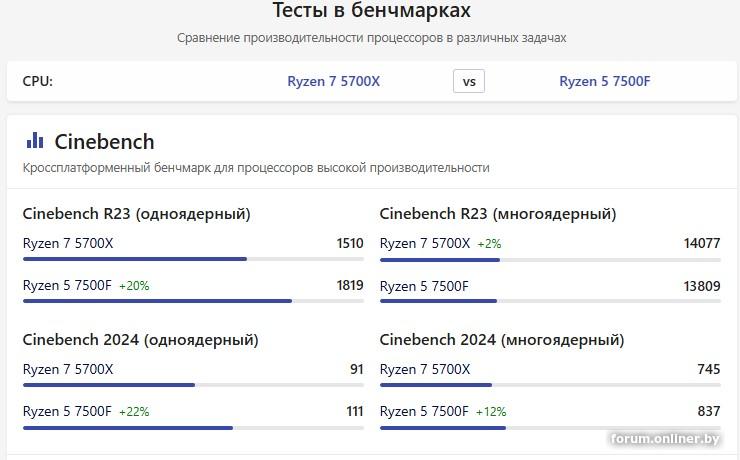Click the Cinebench R23 (одноядерный) title
Screen dimensions: 740x460
[136, 214]
